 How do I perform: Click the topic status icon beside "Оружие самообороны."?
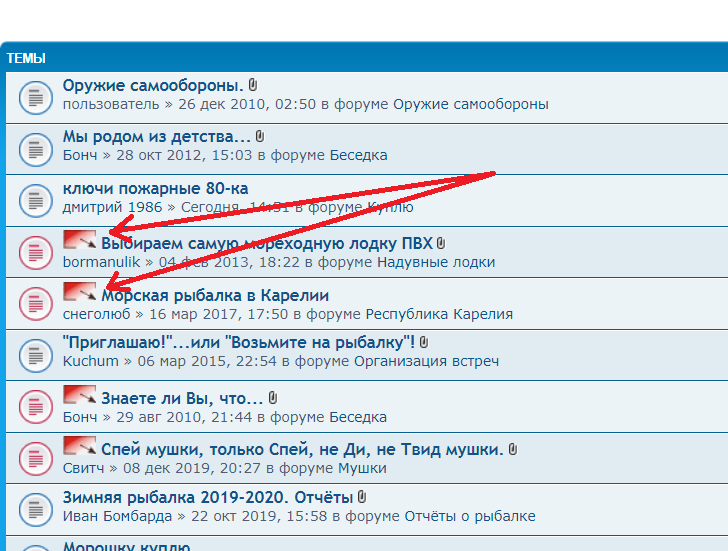coord(35,96)
